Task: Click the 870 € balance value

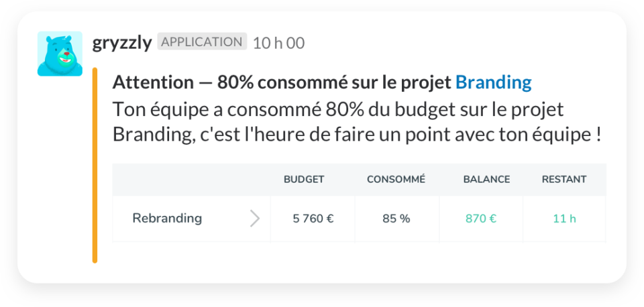Action: [x=480, y=219]
